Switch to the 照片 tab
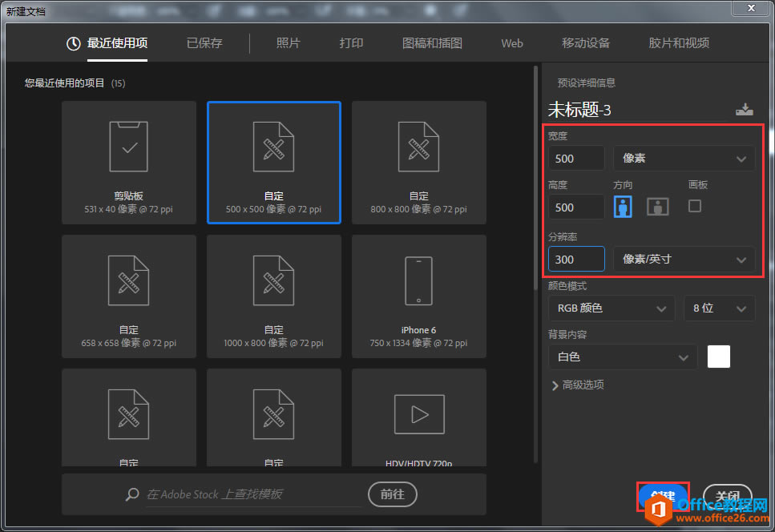Screen dimensions: 775x532 tap(289, 43)
